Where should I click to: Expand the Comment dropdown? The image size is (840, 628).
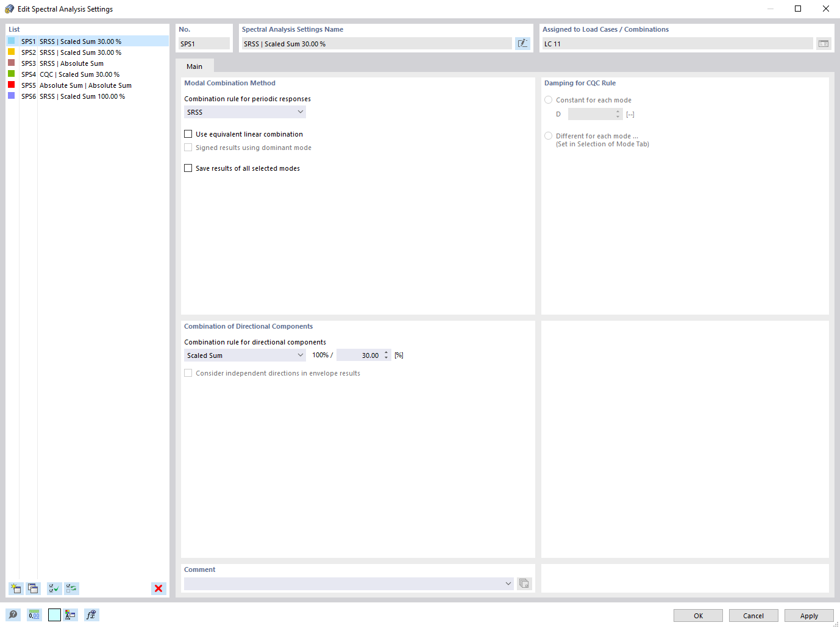coord(508,583)
